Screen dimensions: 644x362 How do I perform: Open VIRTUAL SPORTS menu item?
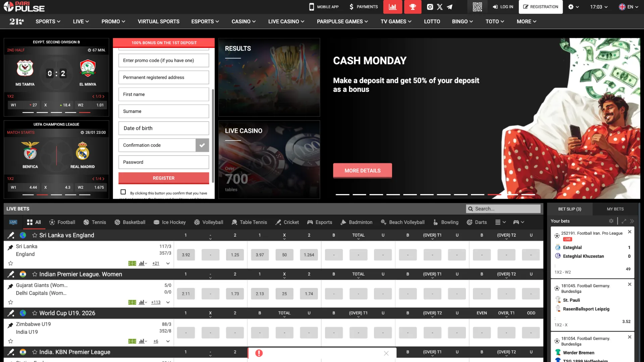coord(159,21)
